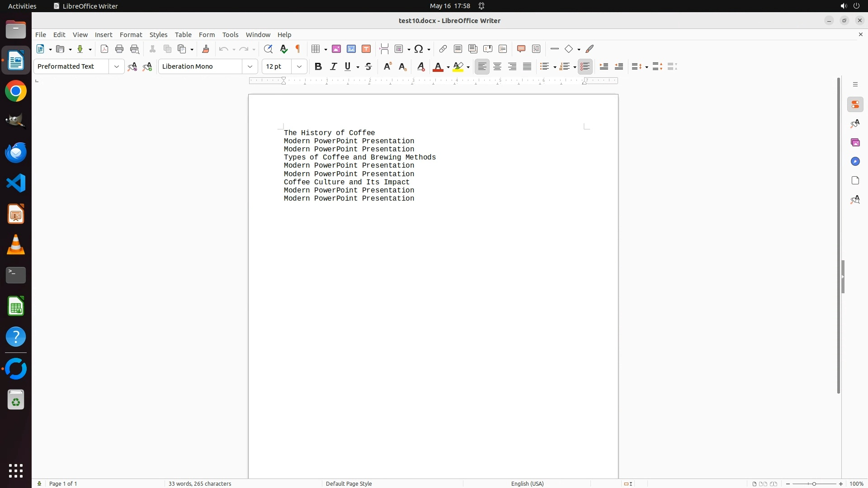Click Default Page Style in status bar
Screen dimensions: 868x488
[349, 483]
